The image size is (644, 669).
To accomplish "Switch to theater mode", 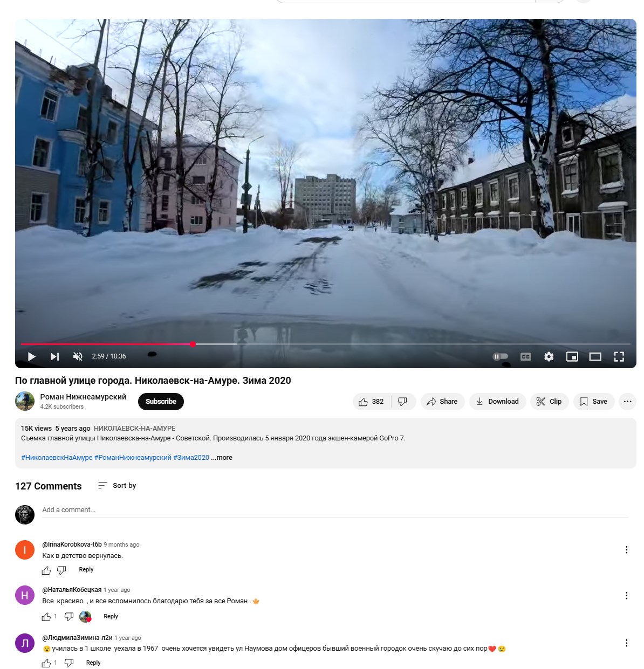I will point(595,356).
